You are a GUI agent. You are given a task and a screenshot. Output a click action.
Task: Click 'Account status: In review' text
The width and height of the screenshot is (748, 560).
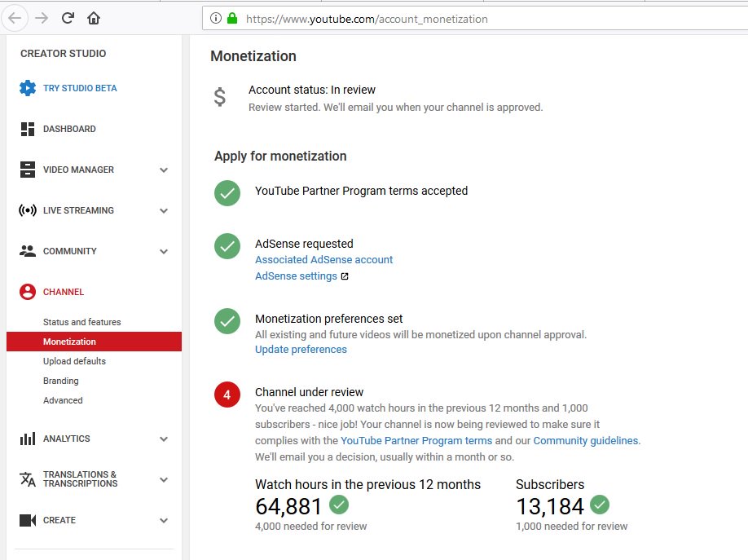(x=312, y=90)
